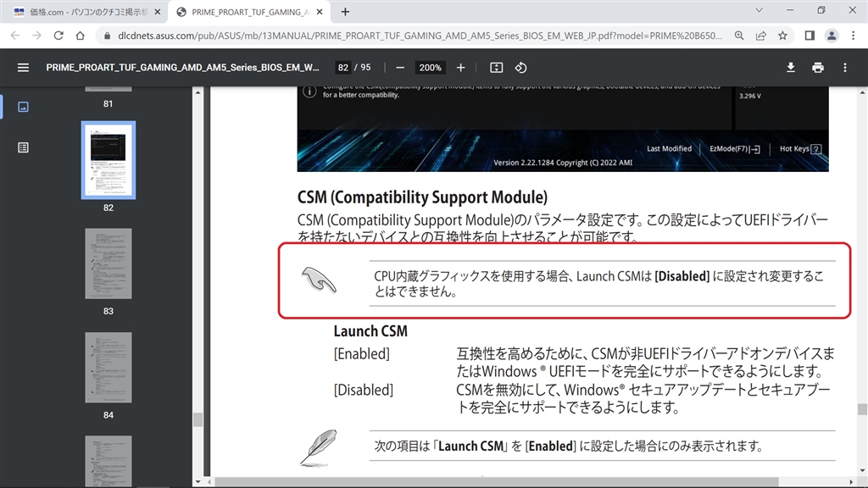Open the PDF viewer sidebar menu icon

pyautogui.click(x=23, y=68)
